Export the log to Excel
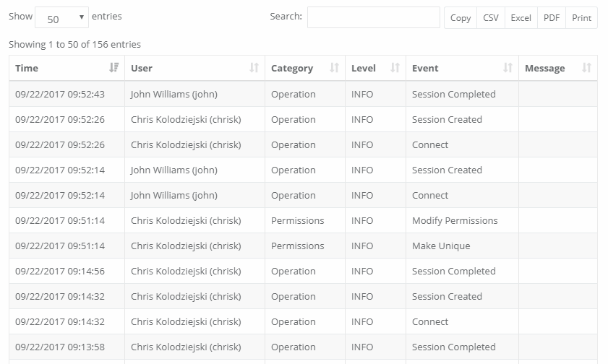 pos(521,18)
